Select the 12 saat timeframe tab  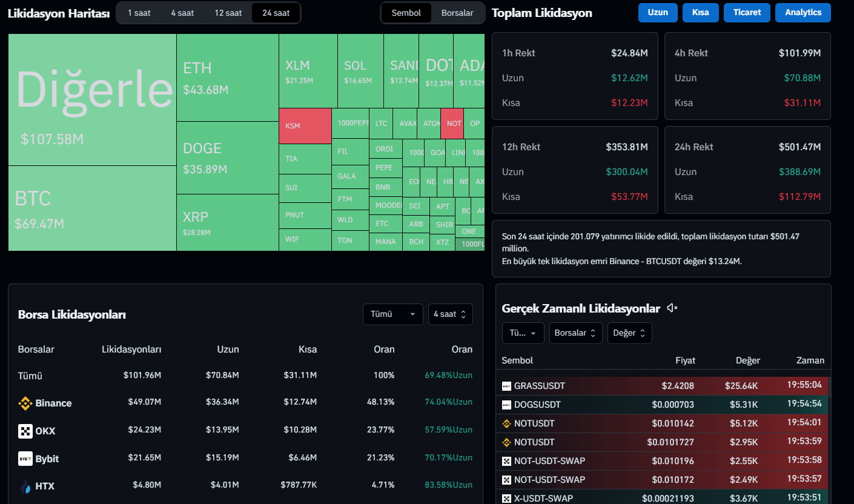pos(228,13)
